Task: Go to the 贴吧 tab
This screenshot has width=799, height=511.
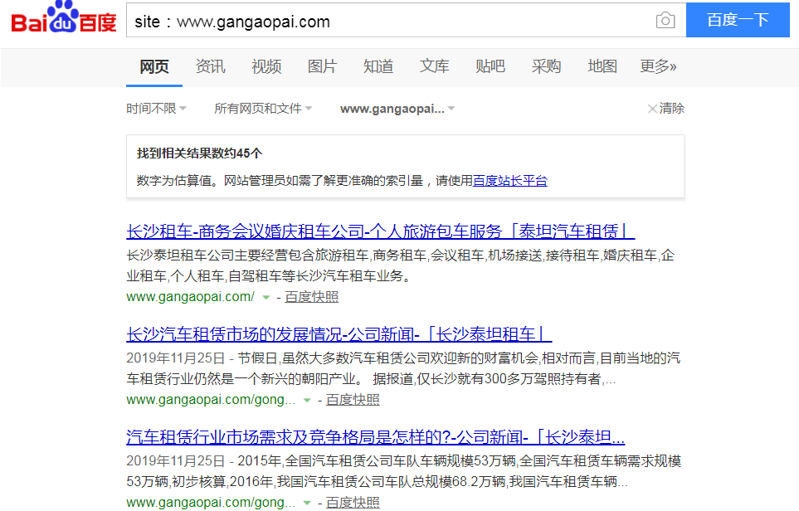Action: (490, 67)
